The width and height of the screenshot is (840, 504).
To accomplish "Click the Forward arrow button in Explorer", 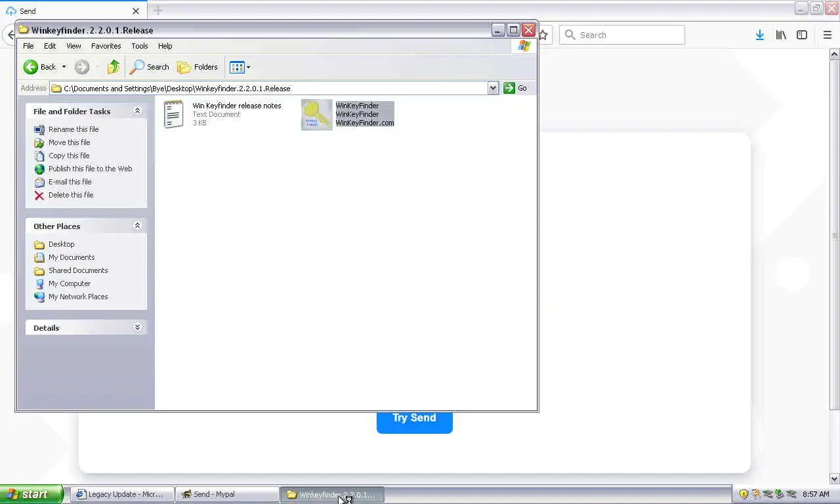I will pos(82,67).
